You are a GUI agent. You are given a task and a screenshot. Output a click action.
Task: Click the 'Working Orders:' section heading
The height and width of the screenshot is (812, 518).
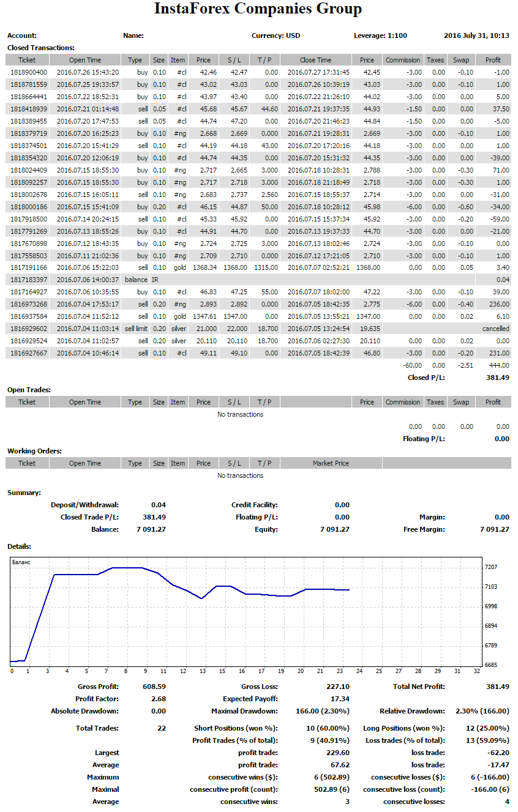pos(34,451)
